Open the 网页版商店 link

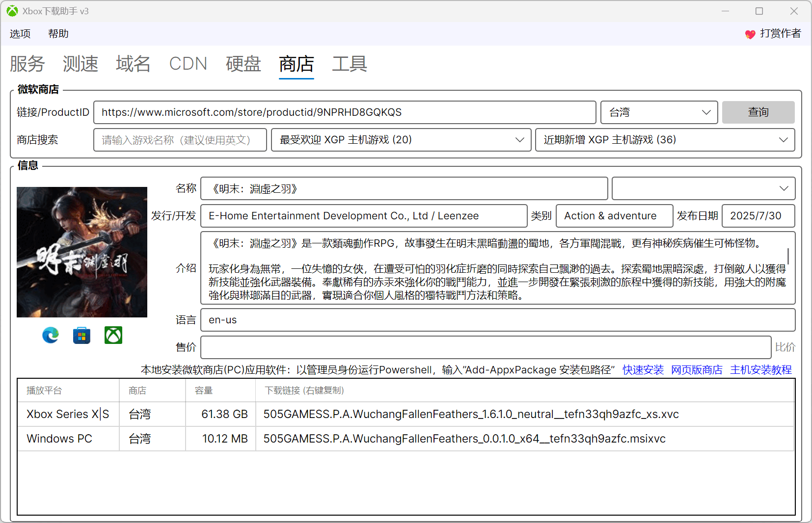697,370
